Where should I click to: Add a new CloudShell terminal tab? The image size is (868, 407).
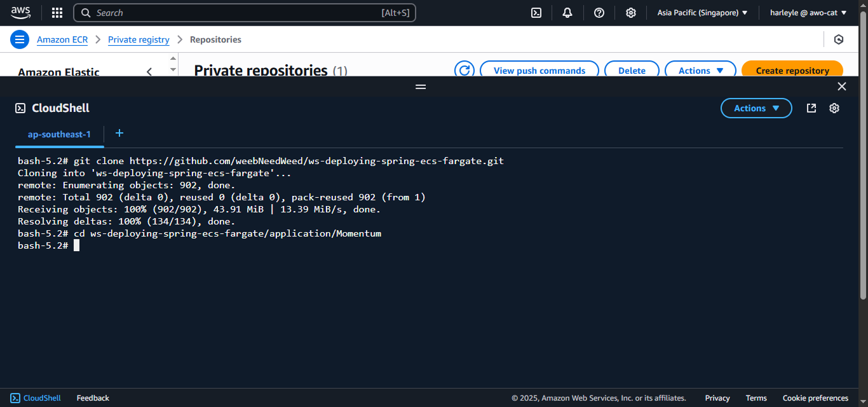point(119,133)
